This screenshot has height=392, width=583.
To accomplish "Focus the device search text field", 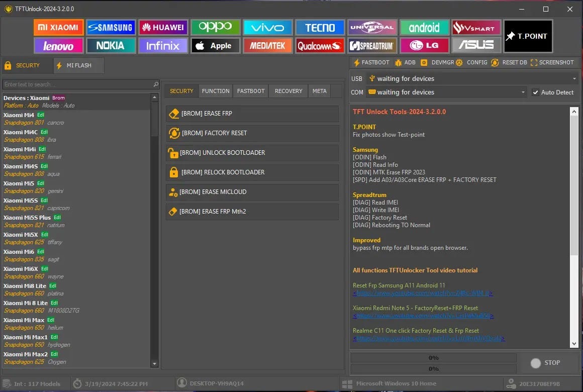I will point(78,84).
